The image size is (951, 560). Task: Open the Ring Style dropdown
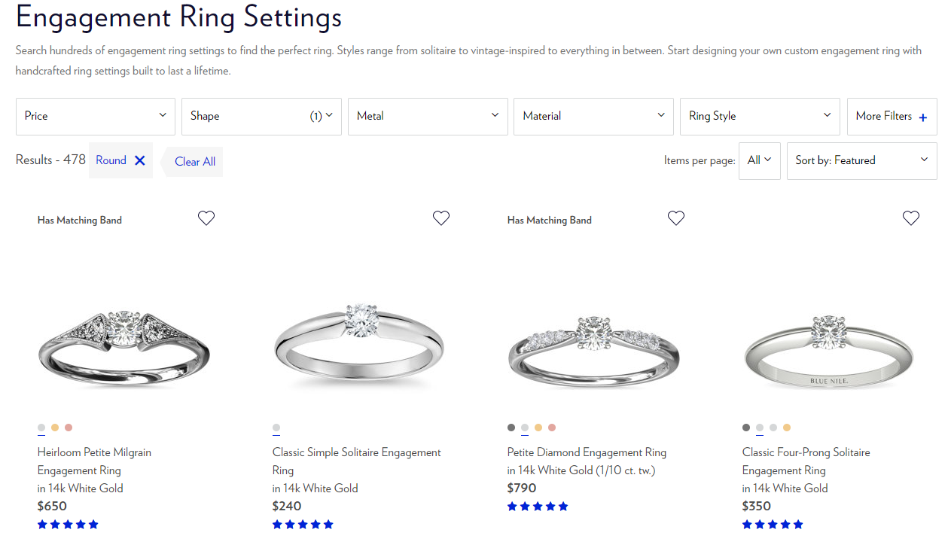tap(760, 116)
